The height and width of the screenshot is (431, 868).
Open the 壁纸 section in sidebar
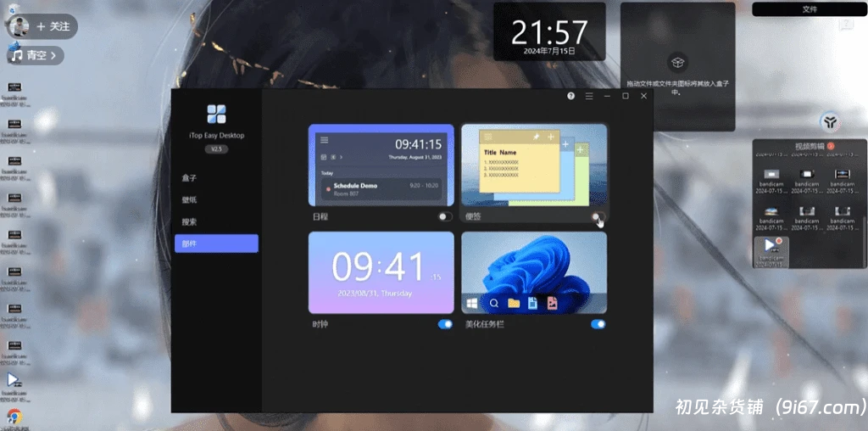[x=216, y=200]
